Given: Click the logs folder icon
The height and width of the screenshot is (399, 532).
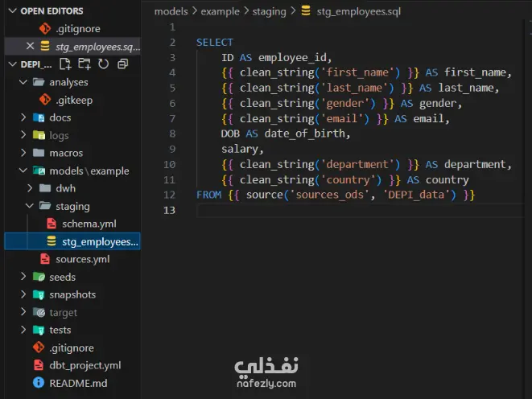Looking at the screenshot, I should [x=39, y=135].
